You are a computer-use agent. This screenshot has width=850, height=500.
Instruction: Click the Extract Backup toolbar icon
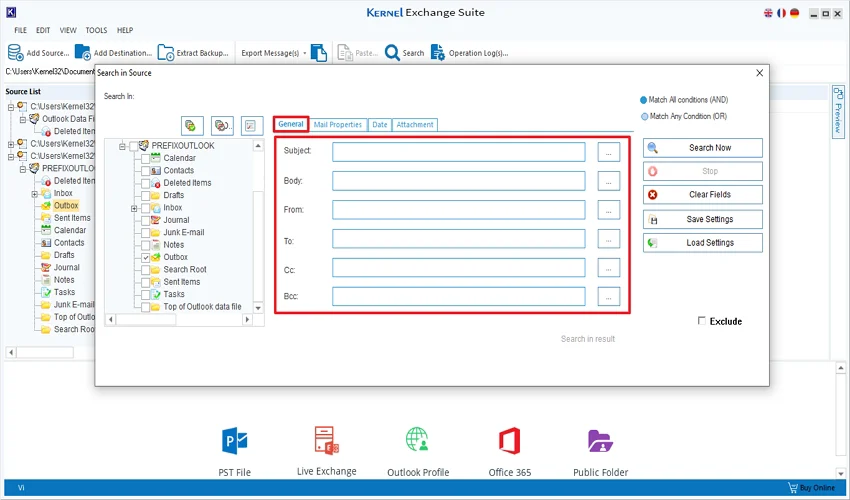coord(165,53)
